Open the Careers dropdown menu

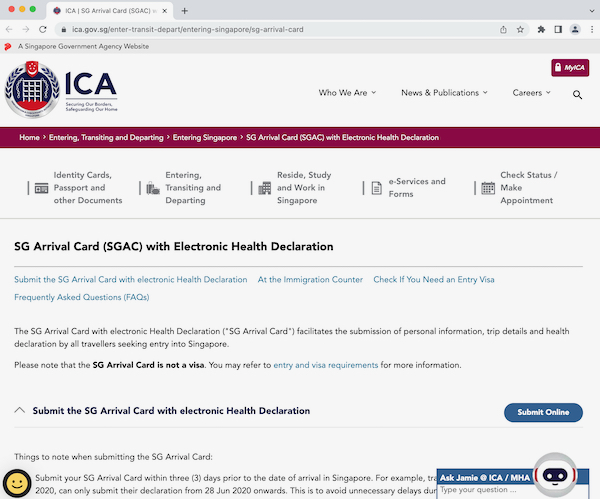pyautogui.click(x=531, y=93)
